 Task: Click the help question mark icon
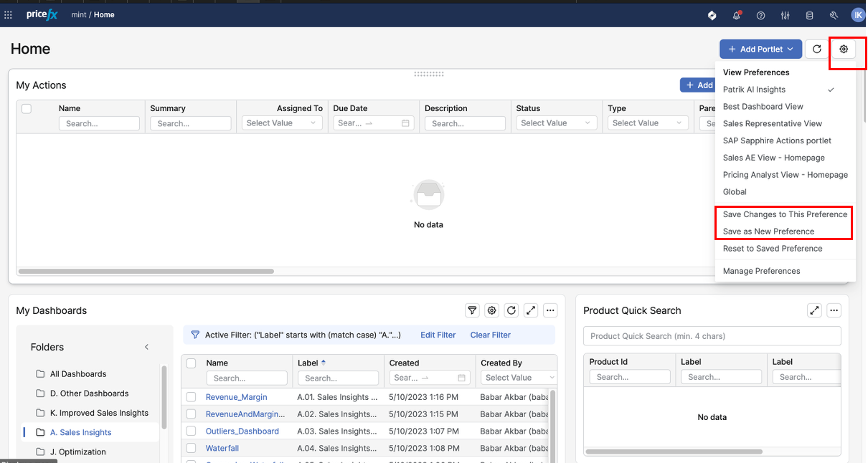click(x=761, y=15)
